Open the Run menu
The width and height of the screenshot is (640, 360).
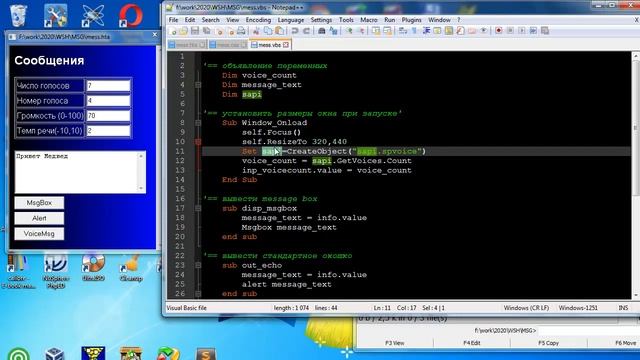(x=389, y=20)
